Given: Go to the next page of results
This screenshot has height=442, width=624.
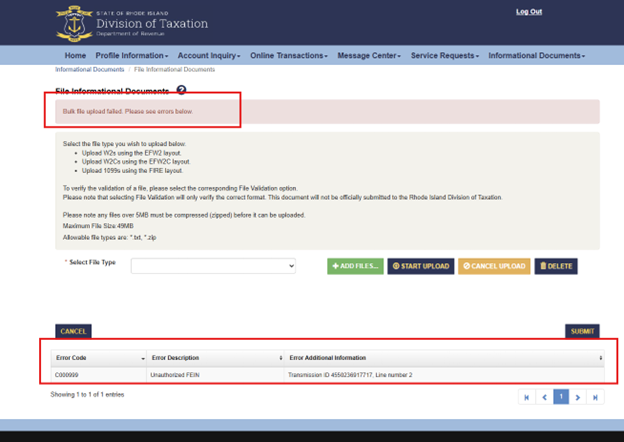Looking at the screenshot, I should tap(578, 397).
